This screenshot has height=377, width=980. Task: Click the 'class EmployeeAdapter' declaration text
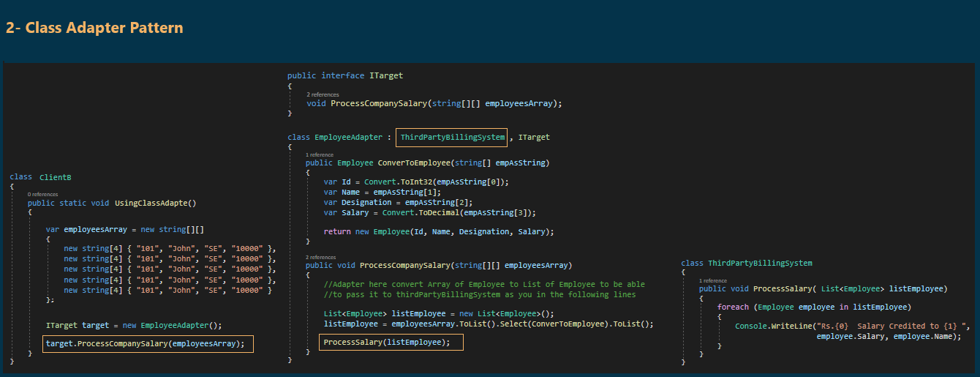(336, 137)
